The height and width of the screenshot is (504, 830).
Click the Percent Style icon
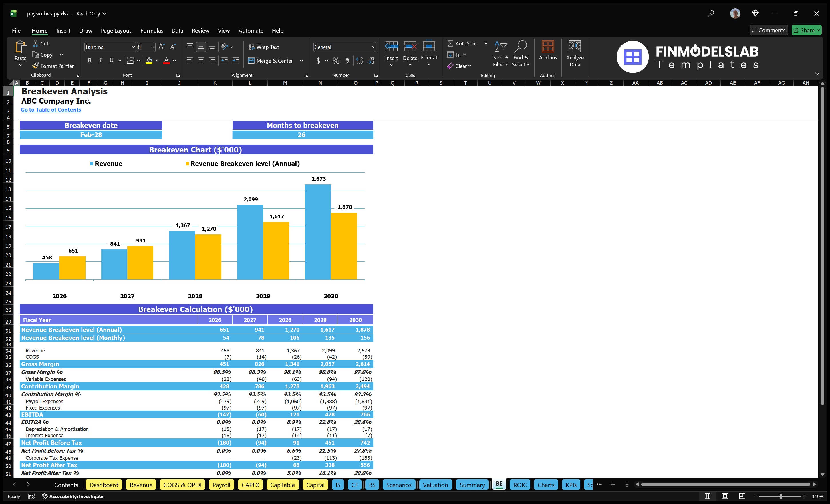click(x=336, y=61)
